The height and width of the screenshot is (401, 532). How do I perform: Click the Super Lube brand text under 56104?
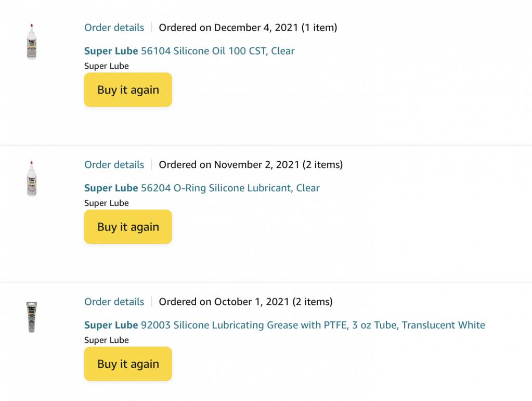(107, 66)
